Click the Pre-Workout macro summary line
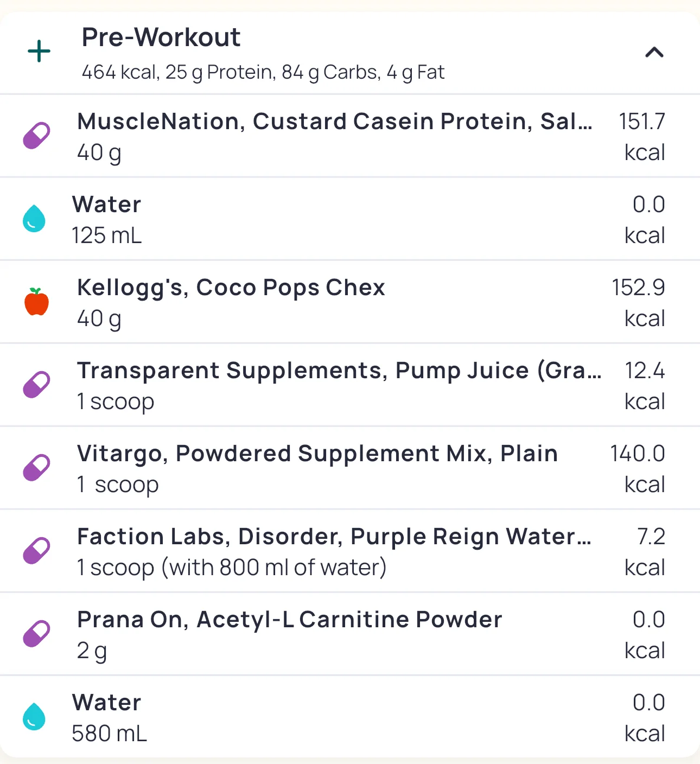 coord(263,72)
